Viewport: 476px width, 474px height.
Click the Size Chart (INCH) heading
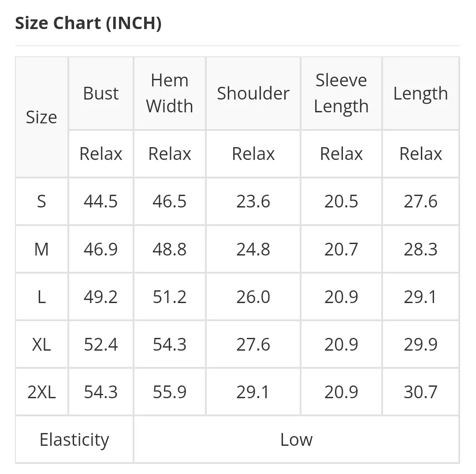[88, 23]
